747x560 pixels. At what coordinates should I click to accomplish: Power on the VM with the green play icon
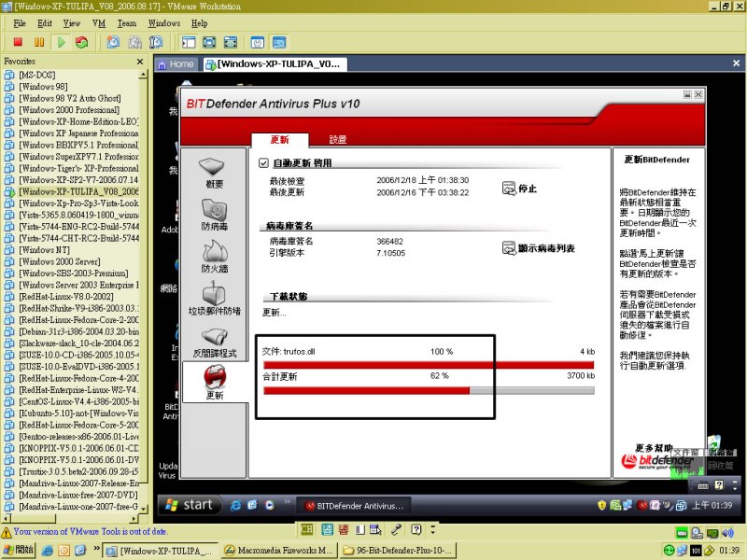point(61,42)
